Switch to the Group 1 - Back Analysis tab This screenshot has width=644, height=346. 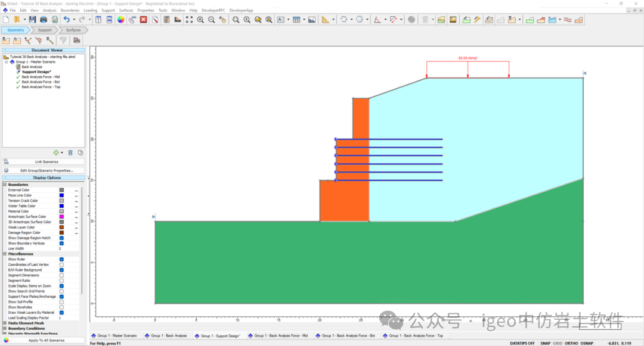tap(168, 336)
